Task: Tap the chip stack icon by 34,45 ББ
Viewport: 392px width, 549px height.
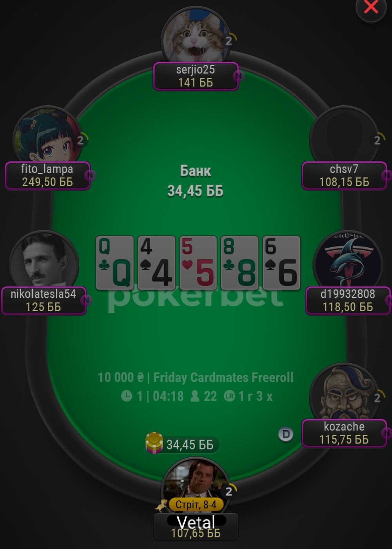Action: [x=154, y=443]
